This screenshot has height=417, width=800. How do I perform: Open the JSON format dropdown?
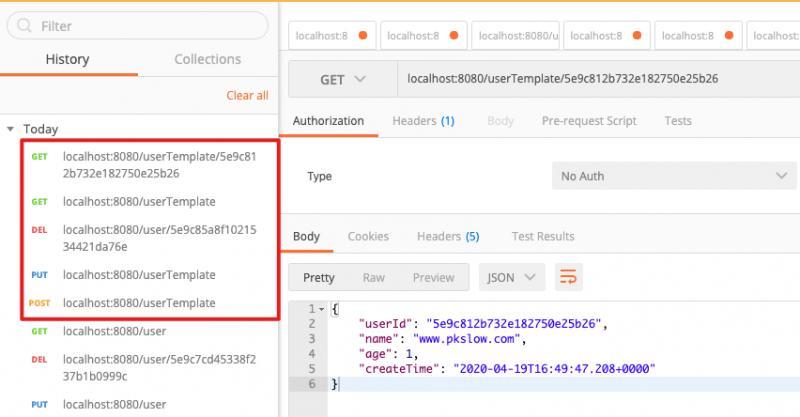tap(512, 277)
